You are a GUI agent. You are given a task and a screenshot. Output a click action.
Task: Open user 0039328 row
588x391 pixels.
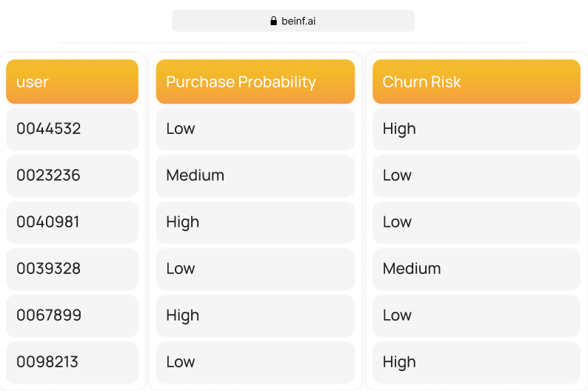(x=72, y=269)
